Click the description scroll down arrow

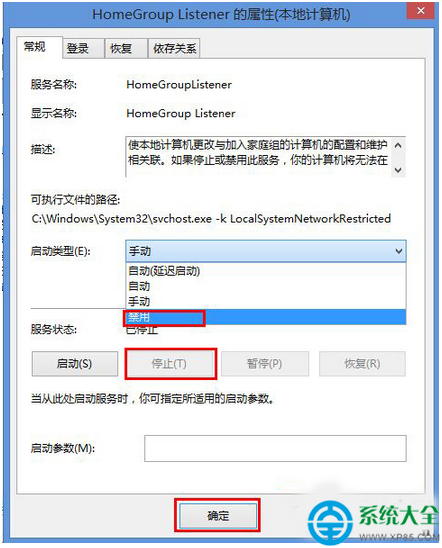398,170
